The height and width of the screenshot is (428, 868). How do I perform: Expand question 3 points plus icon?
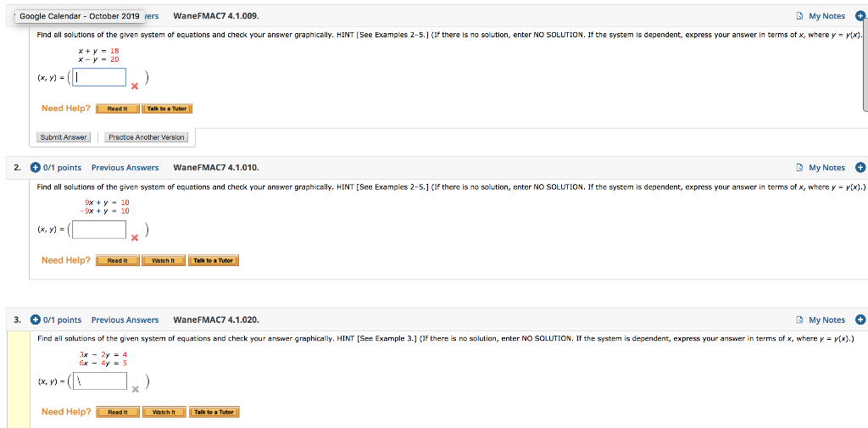click(35, 320)
